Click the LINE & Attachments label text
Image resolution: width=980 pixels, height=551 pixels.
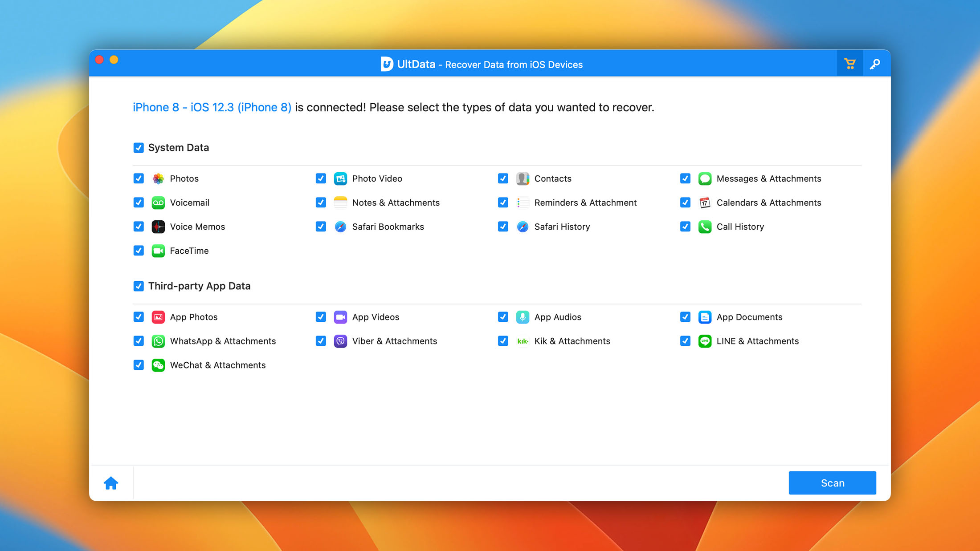[x=757, y=341]
